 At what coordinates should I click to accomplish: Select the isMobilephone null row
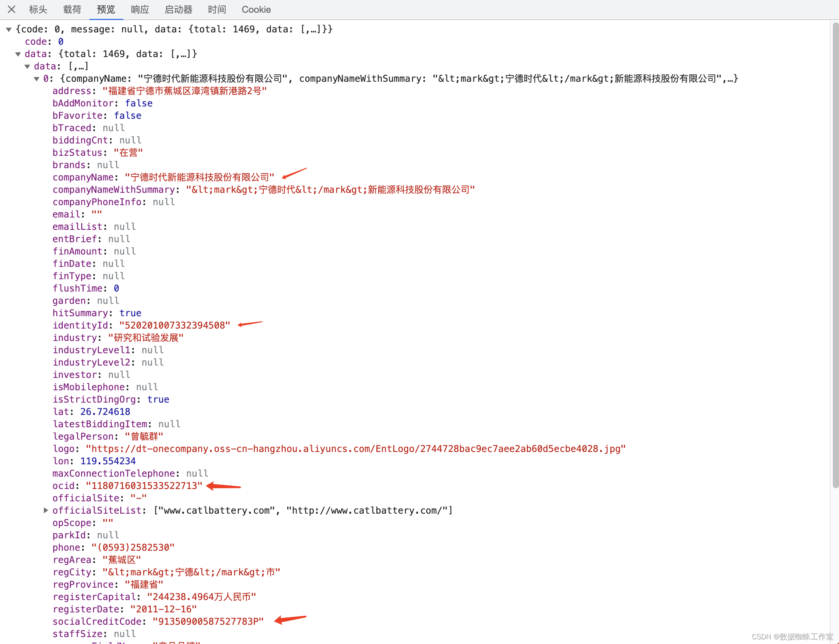click(x=105, y=387)
